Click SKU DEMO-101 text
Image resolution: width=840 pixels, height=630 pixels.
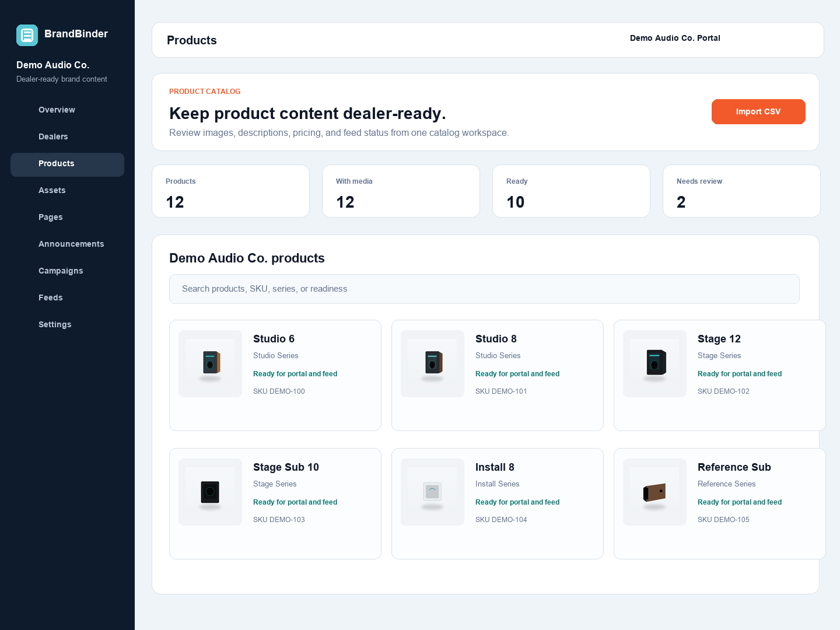pos(501,391)
